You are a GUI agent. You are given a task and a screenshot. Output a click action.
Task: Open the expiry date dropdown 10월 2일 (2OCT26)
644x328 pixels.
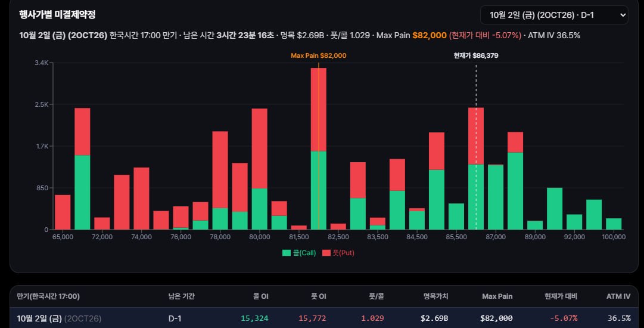point(553,16)
